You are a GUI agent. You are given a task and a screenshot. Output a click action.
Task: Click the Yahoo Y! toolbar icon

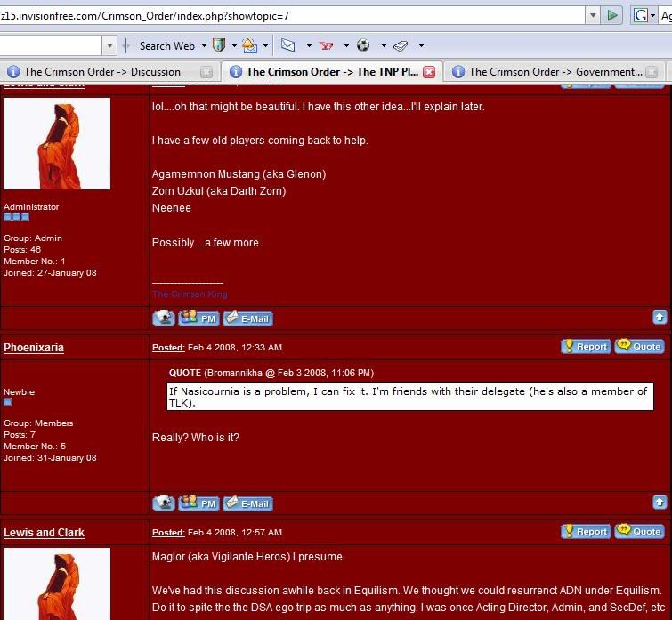pos(327,45)
